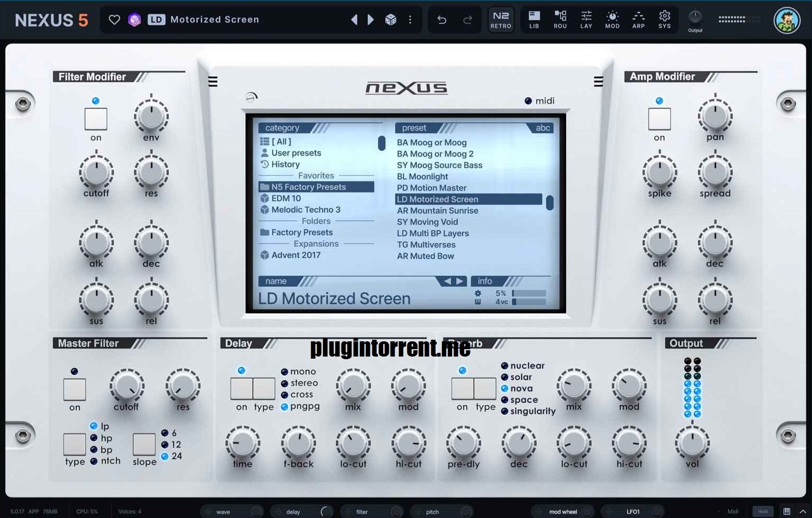Viewport: 812px width, 518px height.
Task: Open the LIB library page
Action: tap(534, 20)
